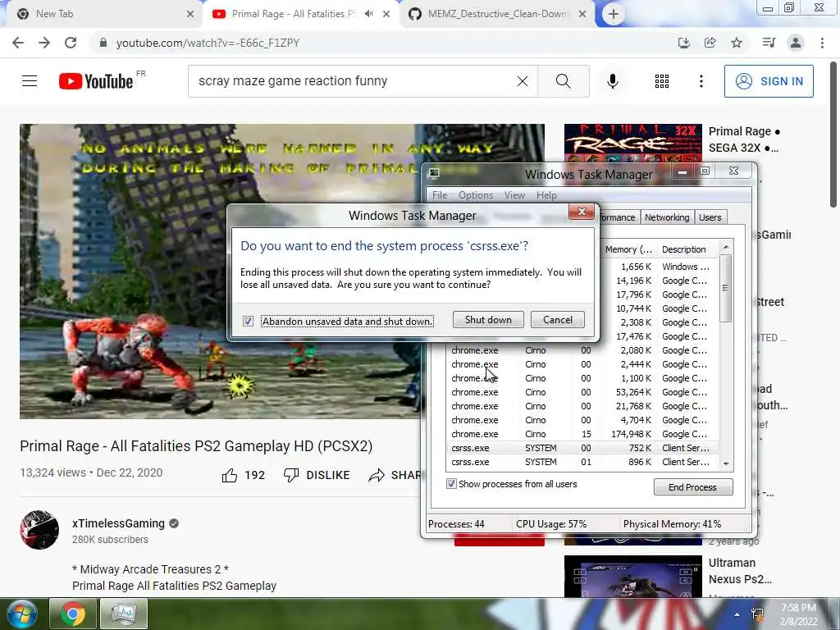Screen dimensions: 840x630
Task: Click the Ultraman Nexus Ps2 video title
Action: (x=740, y=571)
